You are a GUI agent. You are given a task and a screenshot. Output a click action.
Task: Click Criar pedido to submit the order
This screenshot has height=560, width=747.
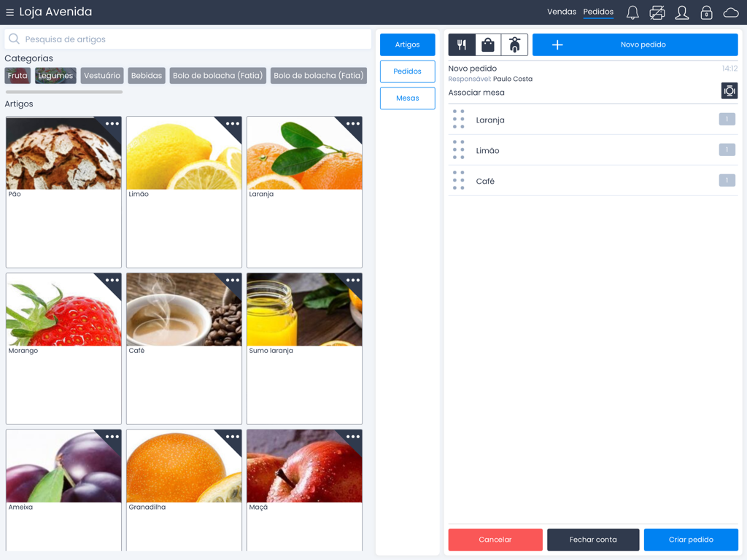click(x=691, y=540)
